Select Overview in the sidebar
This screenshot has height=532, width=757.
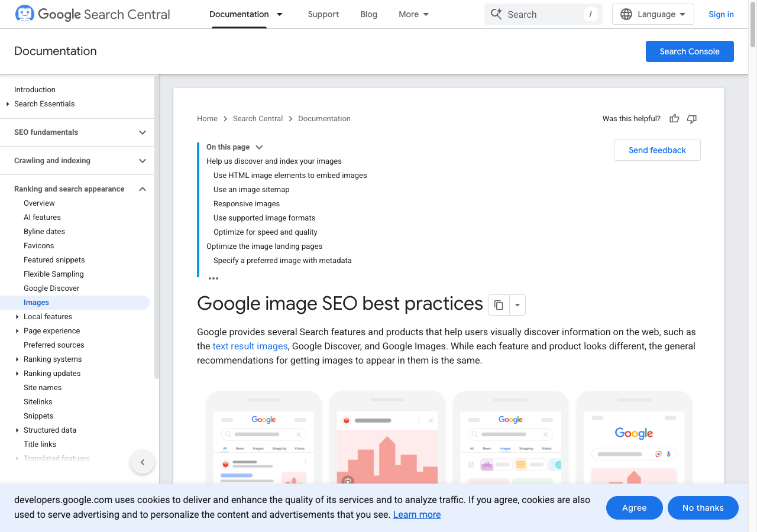39,203
